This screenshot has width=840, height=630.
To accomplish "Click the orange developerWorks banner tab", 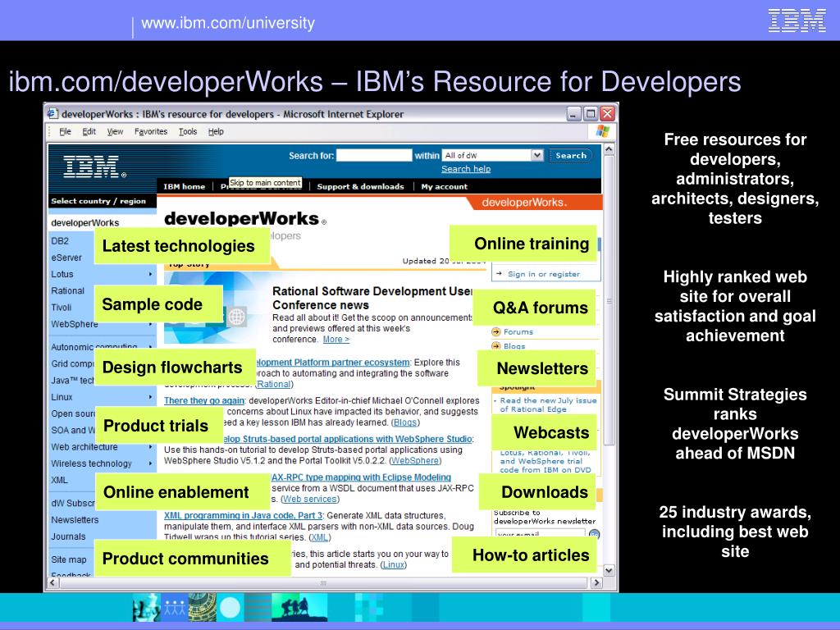I will pyautogui.click(x=534, y=202).
